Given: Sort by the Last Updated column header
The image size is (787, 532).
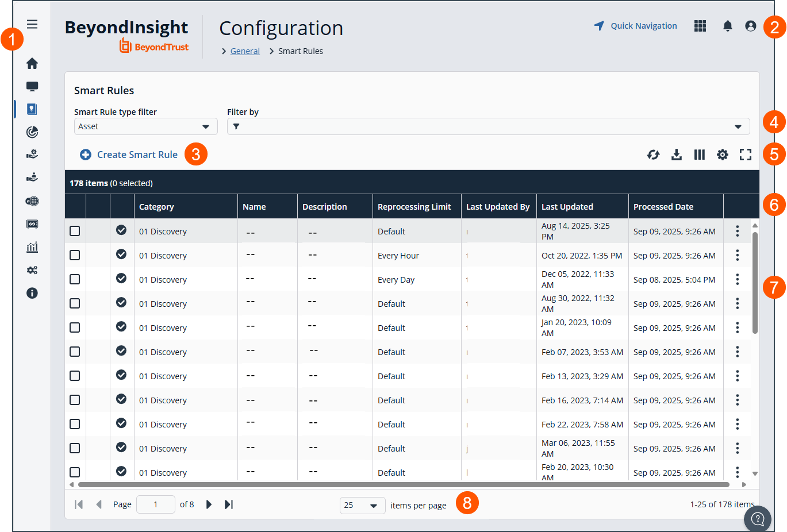Looking at the screenshot, I should (x=567, y=207).
